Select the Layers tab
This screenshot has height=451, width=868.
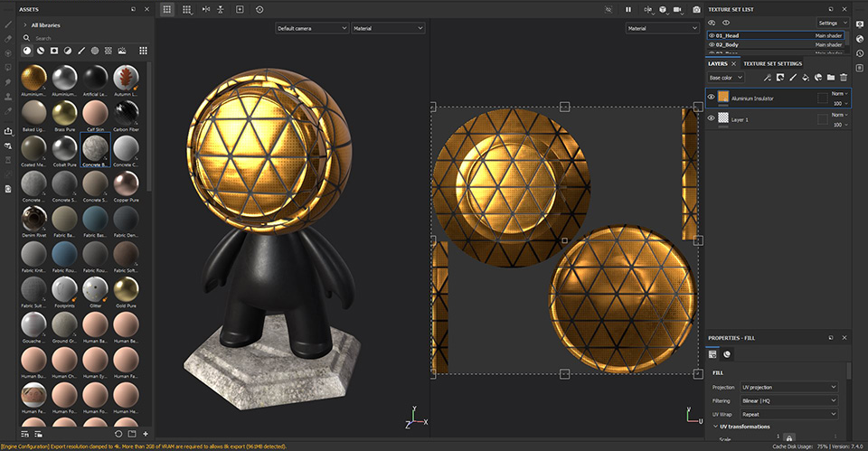pos(718,64)
